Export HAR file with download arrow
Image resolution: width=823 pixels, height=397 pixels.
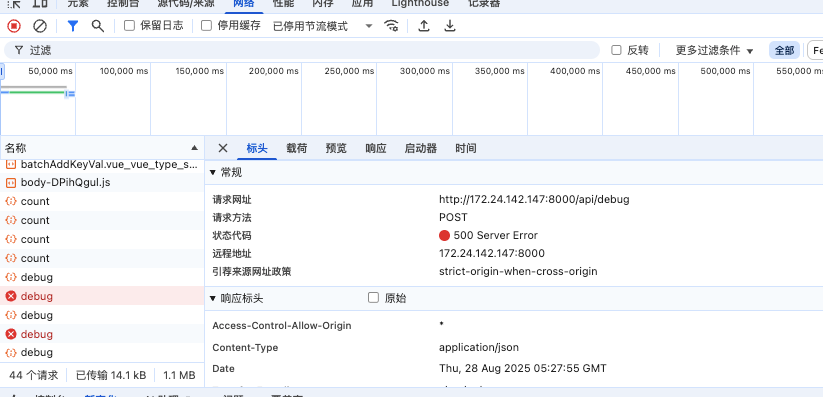[450, 26]
